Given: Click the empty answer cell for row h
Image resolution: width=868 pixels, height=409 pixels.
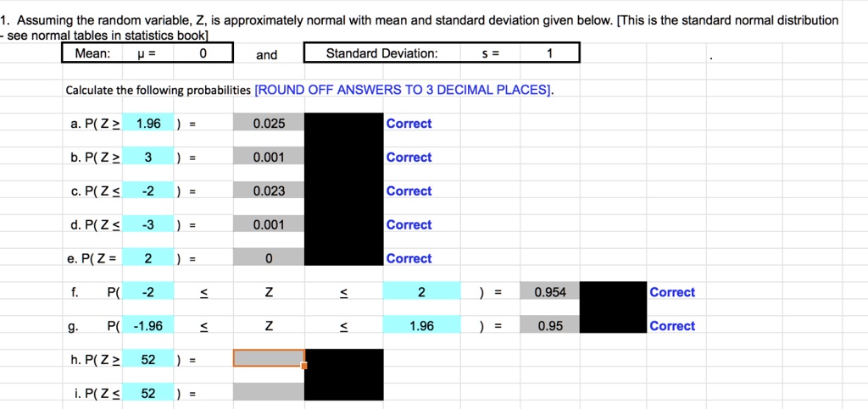Looking at the screenshot, I should click(x=269, y=358).
